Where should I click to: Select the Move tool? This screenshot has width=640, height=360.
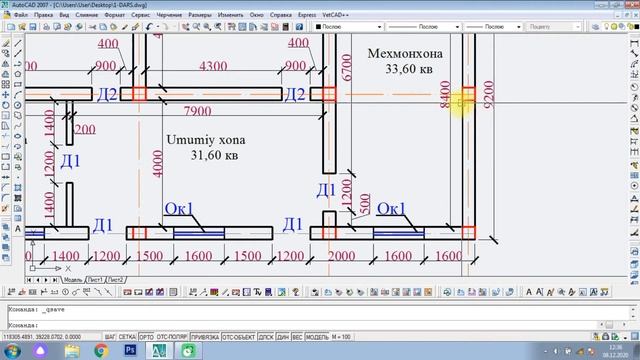click(x=6, y=95)
